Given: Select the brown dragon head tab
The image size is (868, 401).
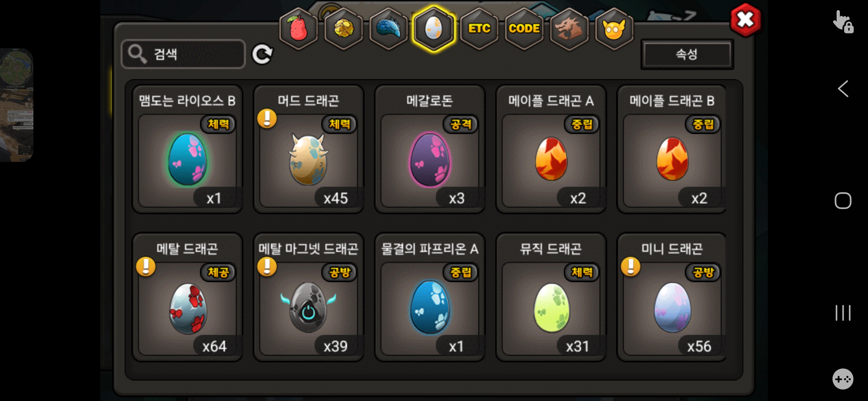Looking at the screenshot, I should click(569, 29).
